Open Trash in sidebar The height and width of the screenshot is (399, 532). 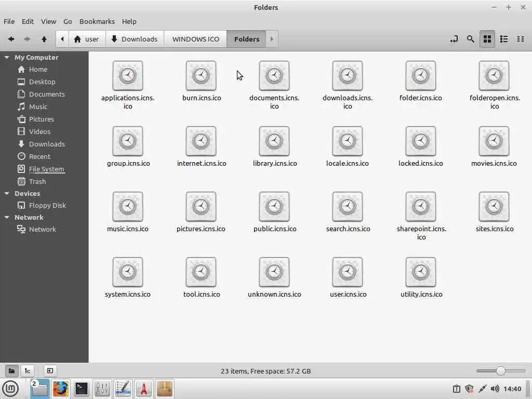click(37, 181)
